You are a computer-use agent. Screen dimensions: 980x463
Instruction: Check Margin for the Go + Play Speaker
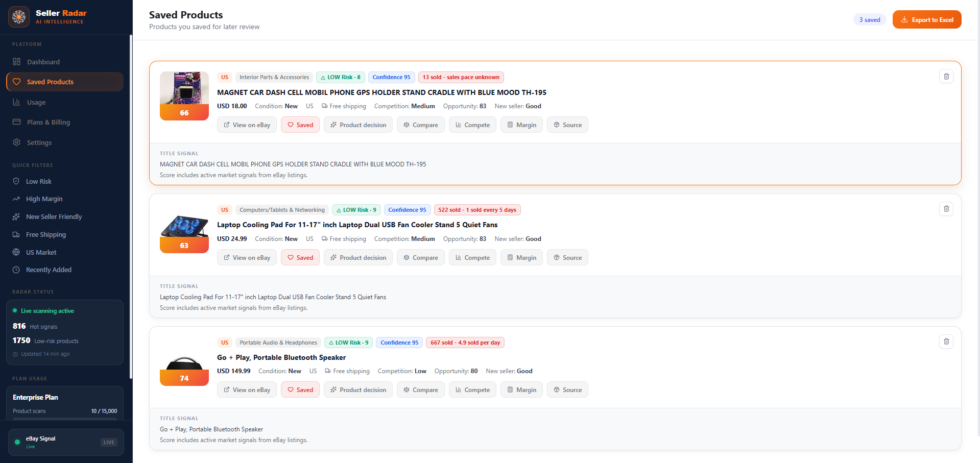pos(521,389)
